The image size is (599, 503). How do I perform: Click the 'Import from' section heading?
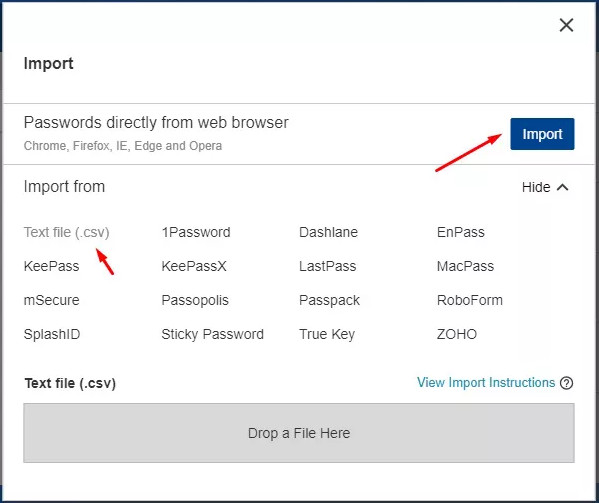[x=64, y=187]
